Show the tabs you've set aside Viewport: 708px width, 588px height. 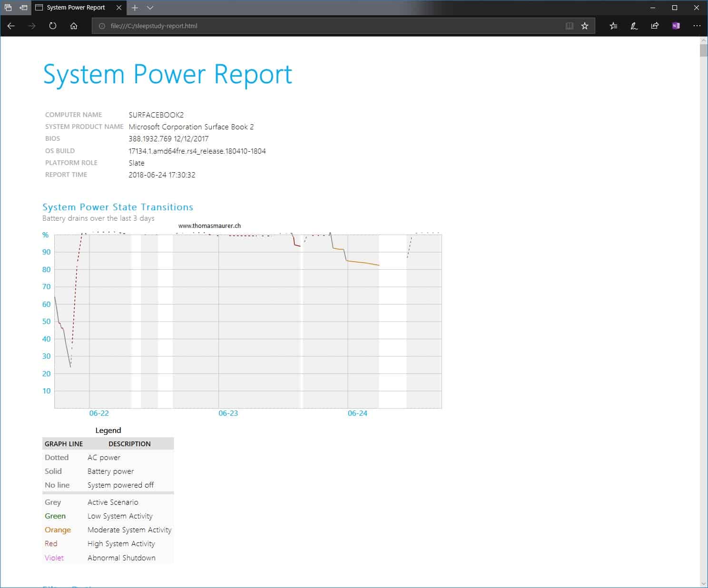click(8, 8)
